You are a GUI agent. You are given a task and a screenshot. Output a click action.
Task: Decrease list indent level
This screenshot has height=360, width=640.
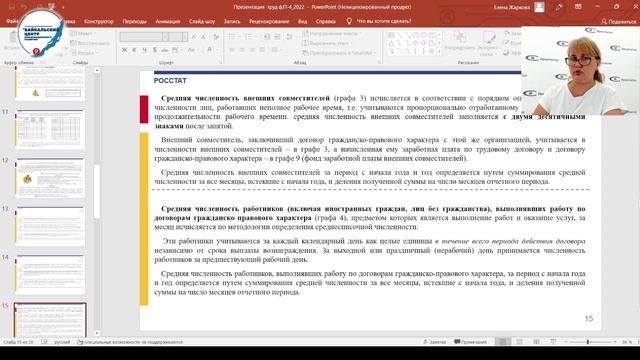pos(267,37)
